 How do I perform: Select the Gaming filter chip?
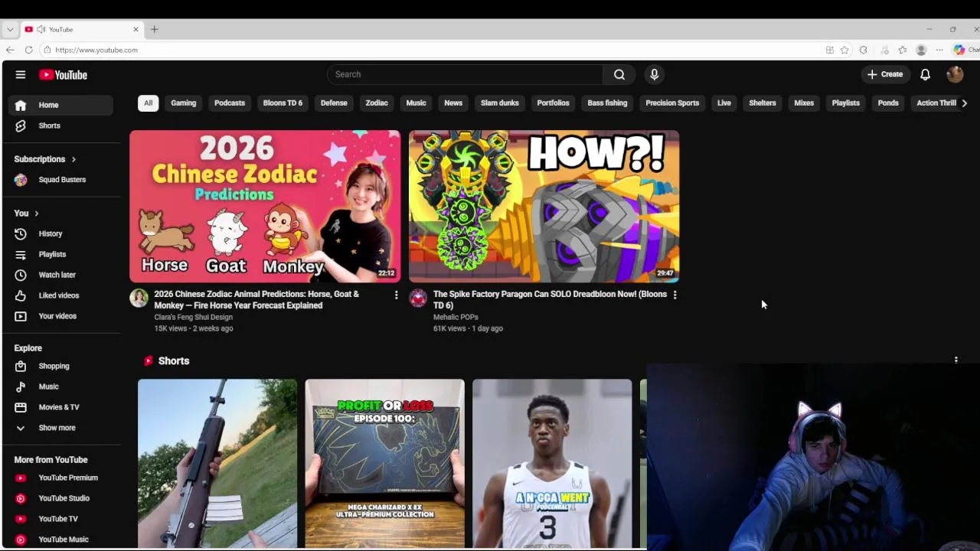coord(183,103)
